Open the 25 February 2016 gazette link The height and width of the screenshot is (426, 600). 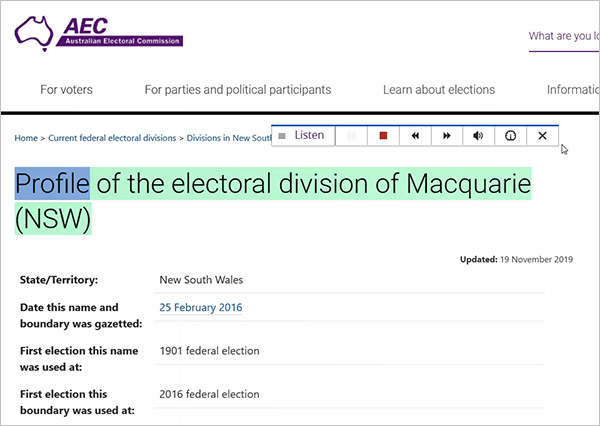coord(201,307)
